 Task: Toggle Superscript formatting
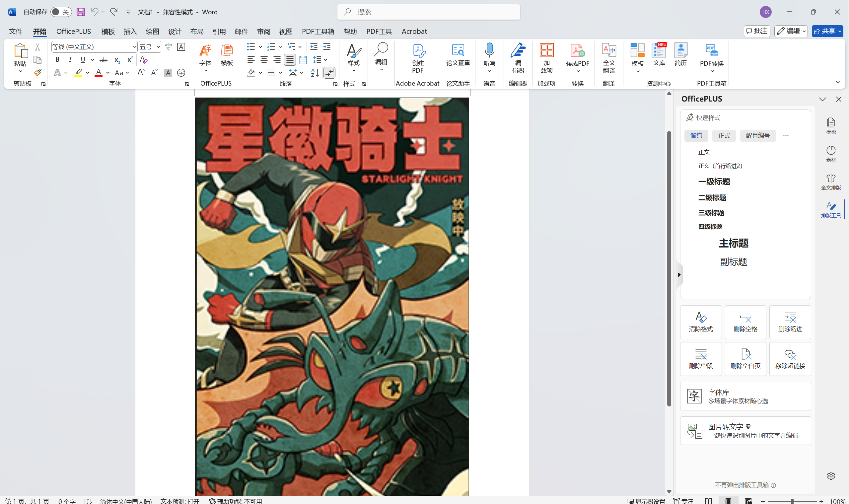click(x=130, y=60)
